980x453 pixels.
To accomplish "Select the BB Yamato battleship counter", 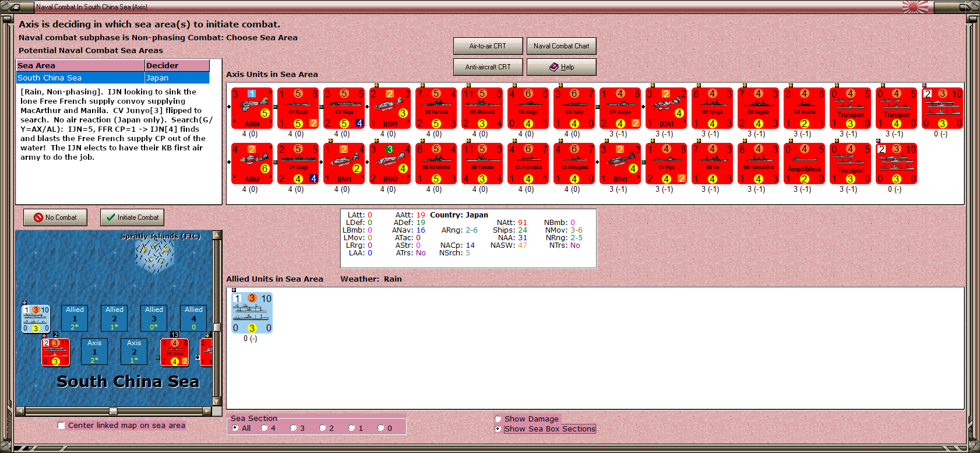I will tap(482, 163).
